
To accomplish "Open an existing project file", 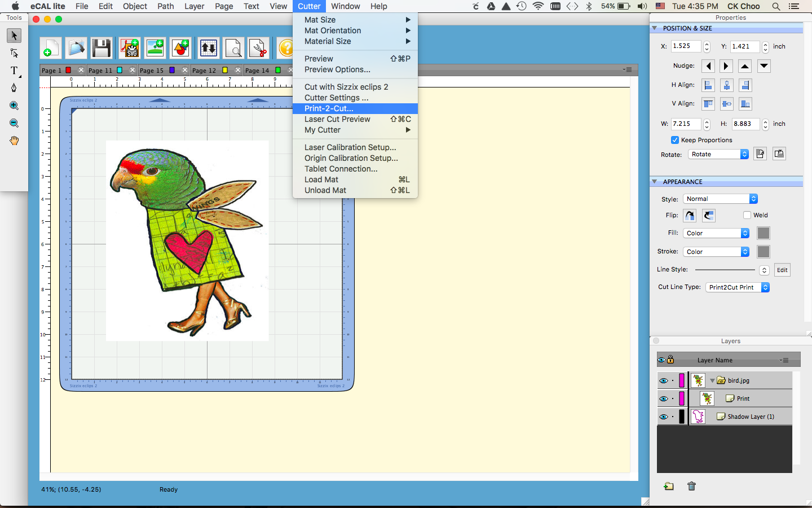I will click(x=76, y=48).
